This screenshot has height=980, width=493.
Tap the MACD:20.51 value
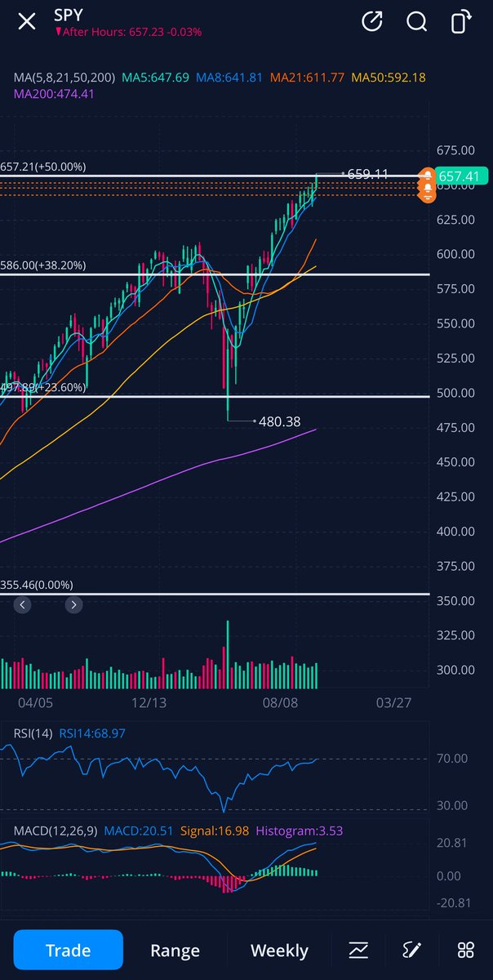140,831
